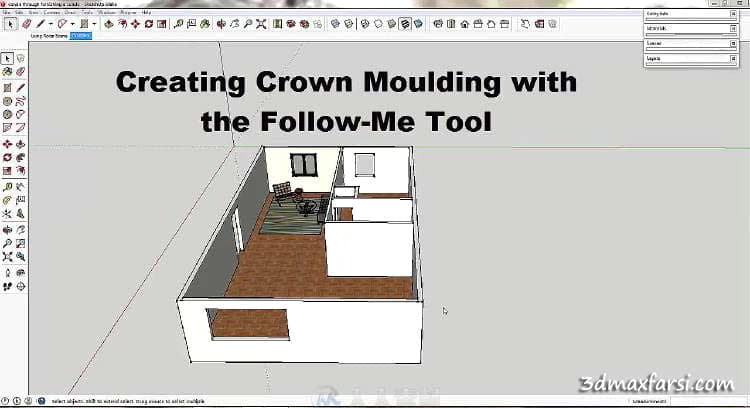This screenshot has height=408, width=750.
Task: Open the Help menu
Action: (147, 12)
